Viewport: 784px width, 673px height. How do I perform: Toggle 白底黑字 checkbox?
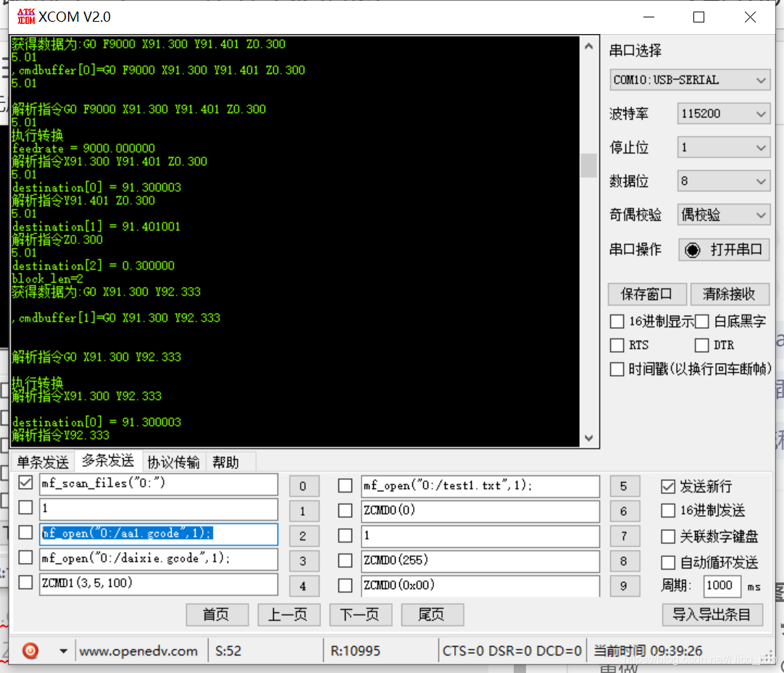pyautogui.click(x=701, y=322)
